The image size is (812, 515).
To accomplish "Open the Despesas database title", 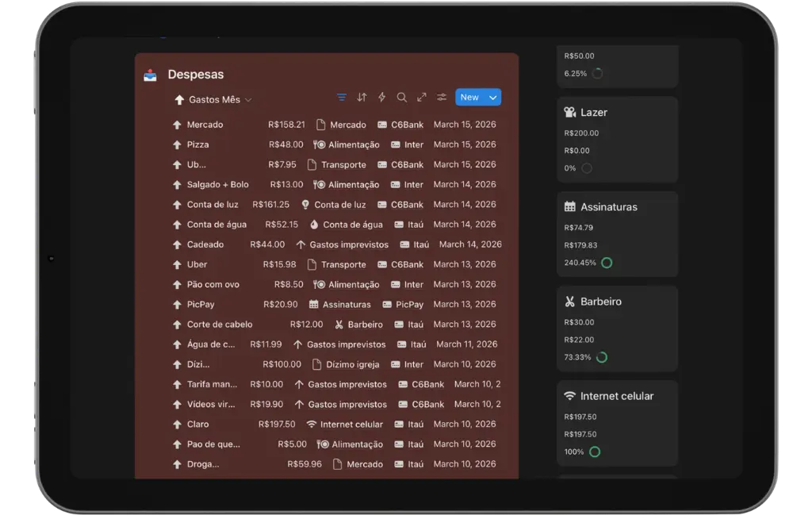I will (x=196, y=75).
